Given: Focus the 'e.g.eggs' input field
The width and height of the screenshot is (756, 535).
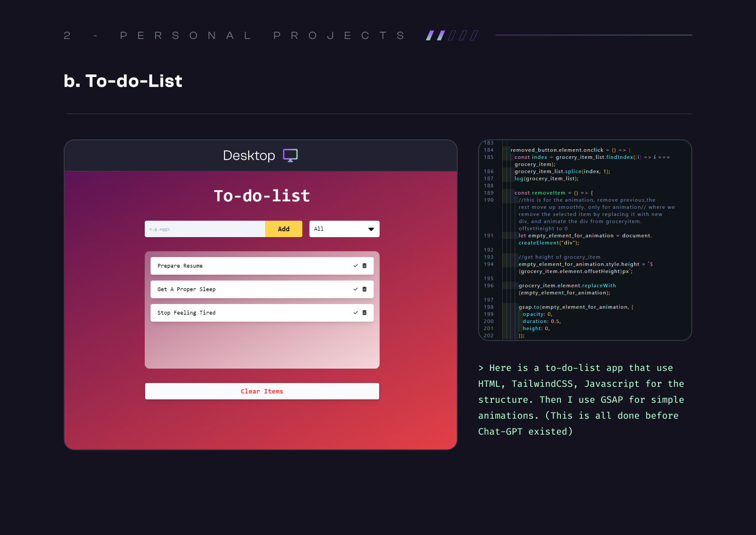Looking at the screenshot, I should (x=204, y=229).
